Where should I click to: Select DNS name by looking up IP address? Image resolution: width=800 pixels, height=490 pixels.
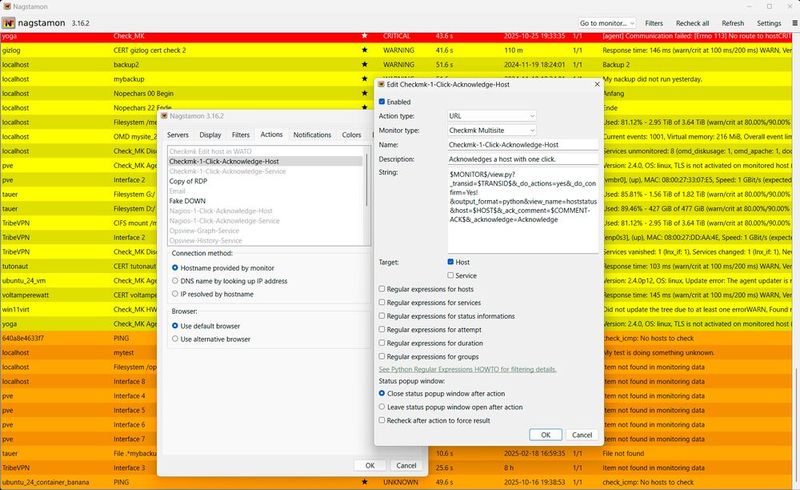[x=175, y=281]
